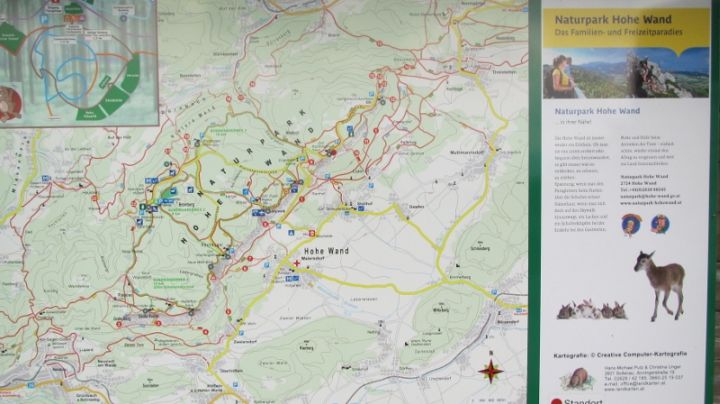Screen dimensions: 720x404
Task: Click the rocky cliff photo at panel top
Action: 654,73
